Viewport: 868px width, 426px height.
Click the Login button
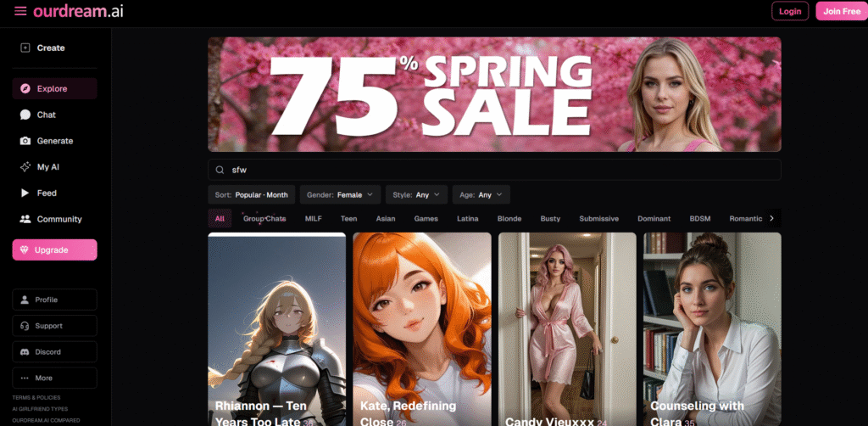pos(789,11)
